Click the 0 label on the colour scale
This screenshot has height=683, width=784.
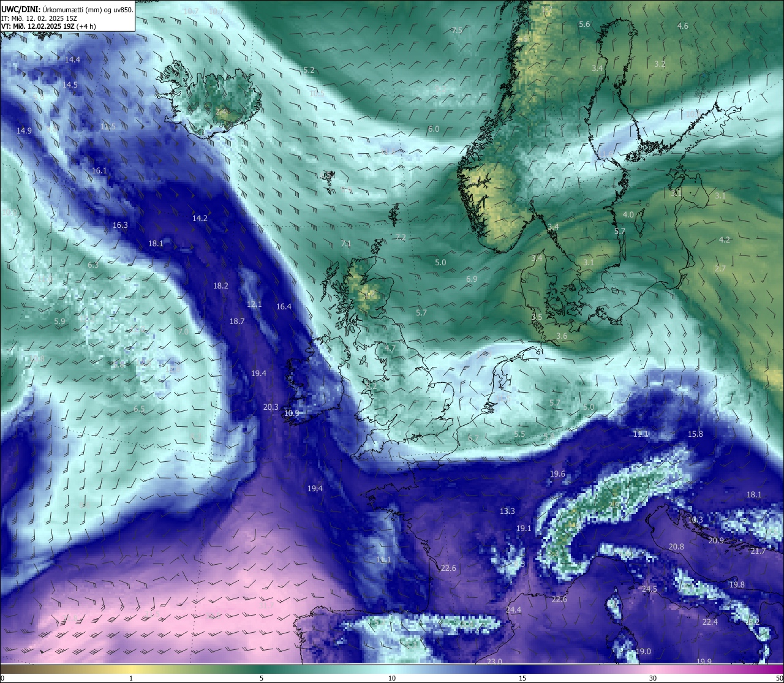2,678
